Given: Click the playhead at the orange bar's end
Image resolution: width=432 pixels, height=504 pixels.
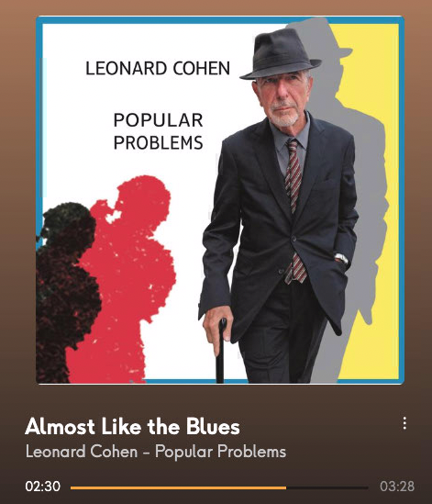Looking at the screenshot, I should 286,487.
